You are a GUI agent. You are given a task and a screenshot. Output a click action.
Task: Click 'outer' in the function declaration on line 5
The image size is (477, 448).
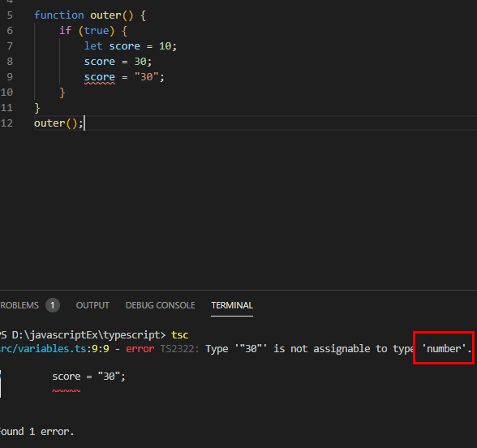pyautogui.click(x=105, y=15)
